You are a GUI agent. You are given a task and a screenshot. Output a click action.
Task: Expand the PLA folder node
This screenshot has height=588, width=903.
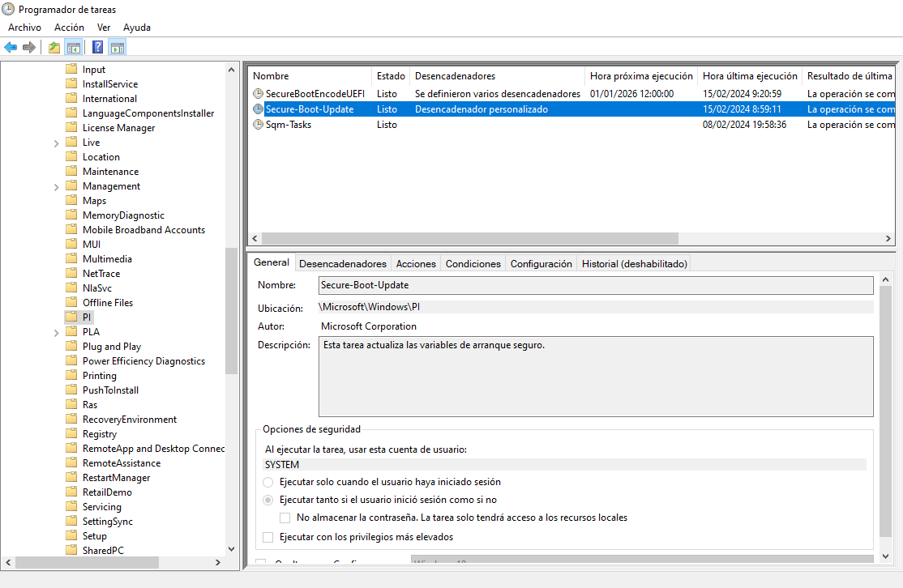point(56,333)
